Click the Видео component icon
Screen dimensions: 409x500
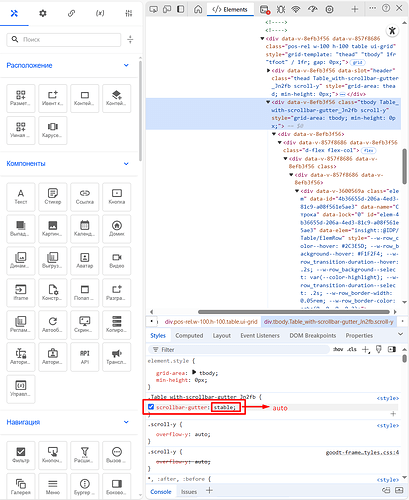click(117, 261)
